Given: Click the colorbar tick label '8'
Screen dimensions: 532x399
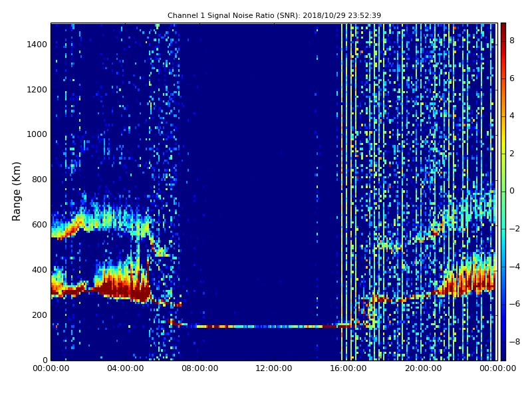Looking at the screenshot, I should 512,41.
